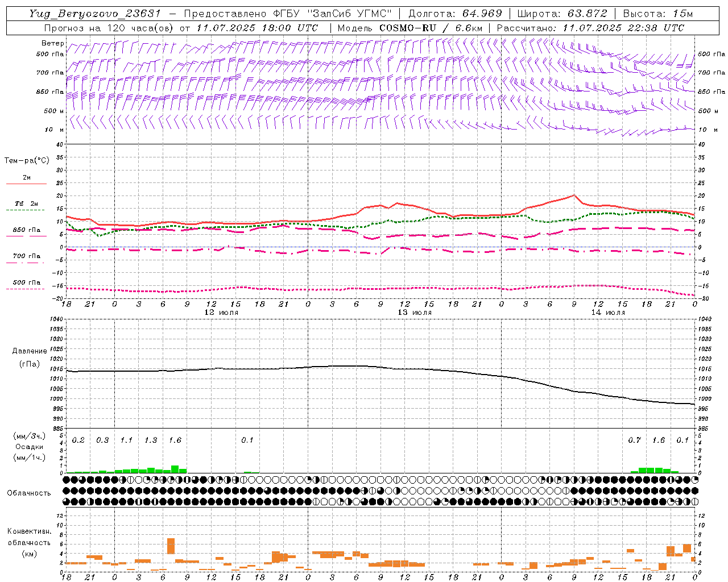Viewport: 728px width, 582px height.
Task: Click the '2м' temperature legend entry
Action: (27, 178)
